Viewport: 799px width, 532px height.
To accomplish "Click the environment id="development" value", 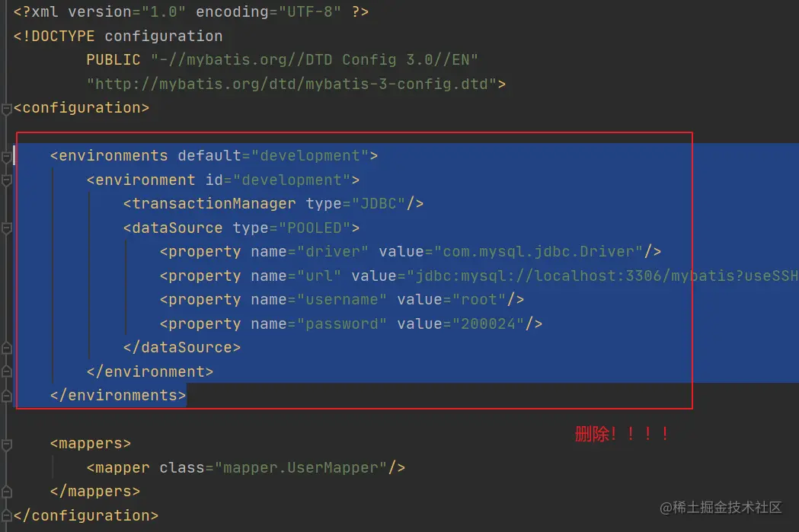I will pos(292,180).
